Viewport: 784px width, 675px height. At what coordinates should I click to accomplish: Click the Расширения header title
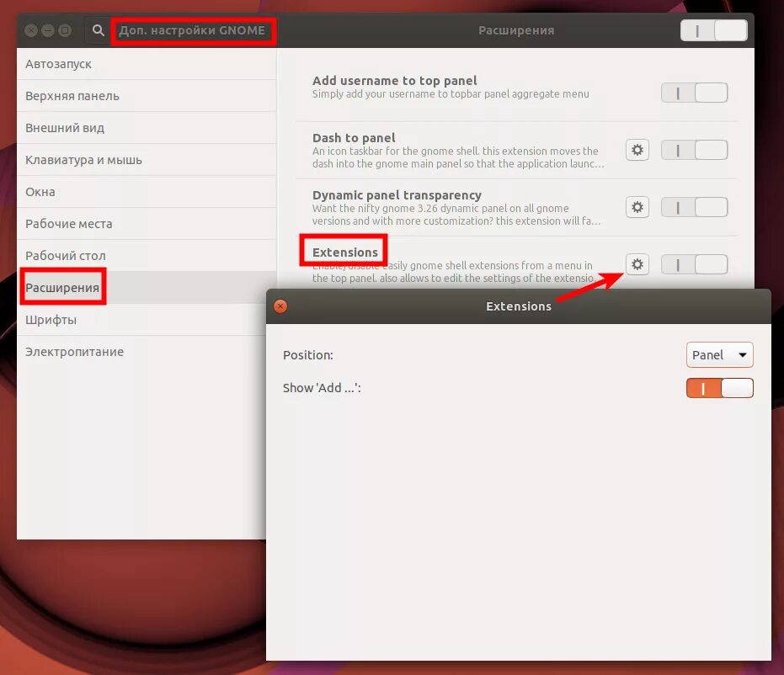coord(516,30)
